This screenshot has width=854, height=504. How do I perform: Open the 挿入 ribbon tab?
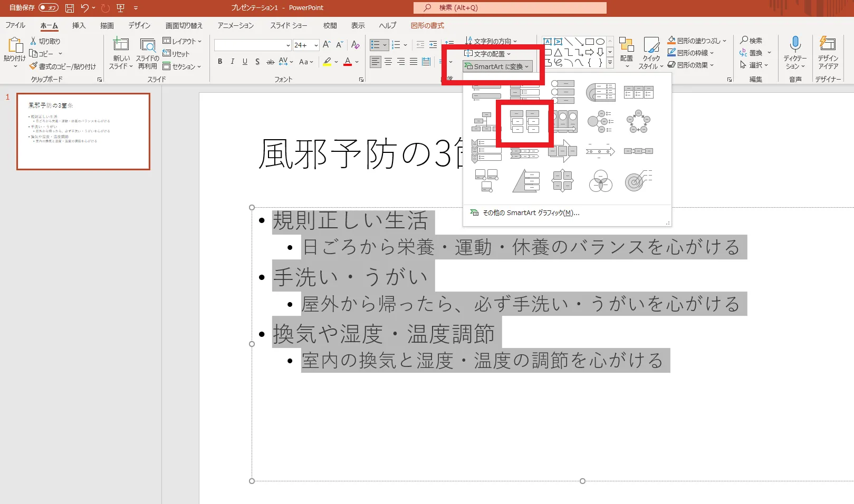pyautogui.click(x=79, y=25)
